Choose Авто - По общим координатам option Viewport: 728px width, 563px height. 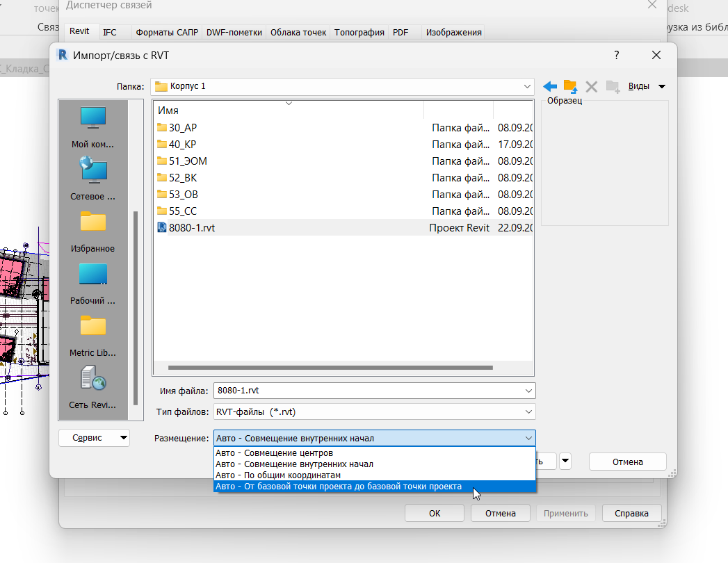click(374, 475)
